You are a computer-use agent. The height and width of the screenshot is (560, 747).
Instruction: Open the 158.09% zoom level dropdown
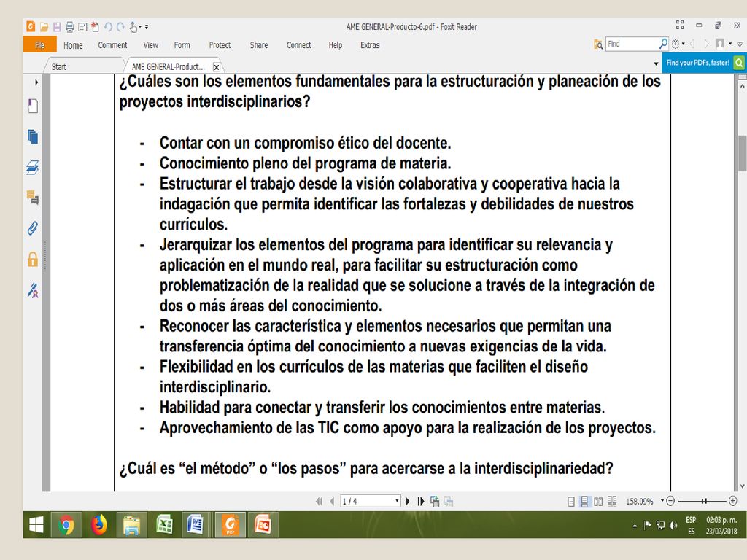pos(662,501)
